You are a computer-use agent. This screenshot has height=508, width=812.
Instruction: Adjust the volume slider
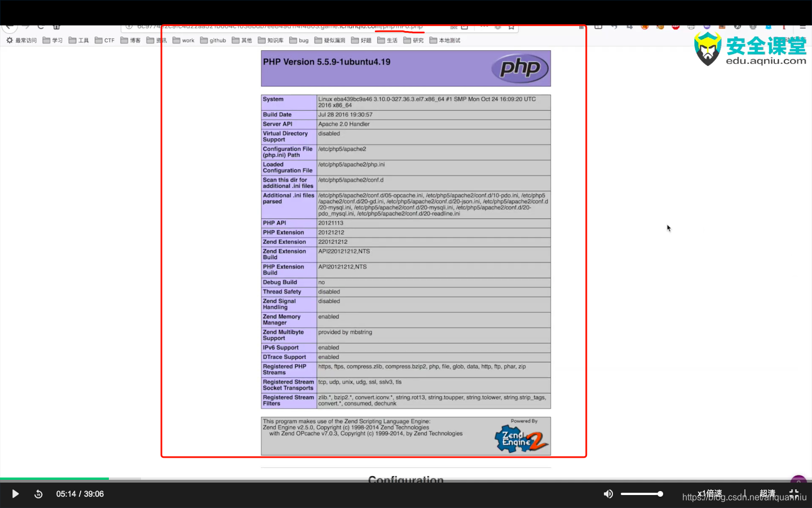pyautogui.click(x=642, y=494)
